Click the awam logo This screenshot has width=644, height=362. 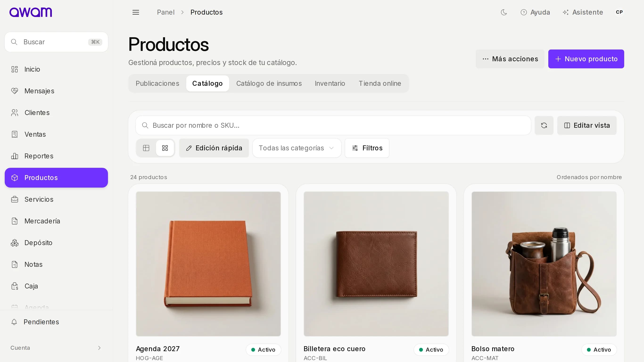pyautogui.click(x=31, y=12)
